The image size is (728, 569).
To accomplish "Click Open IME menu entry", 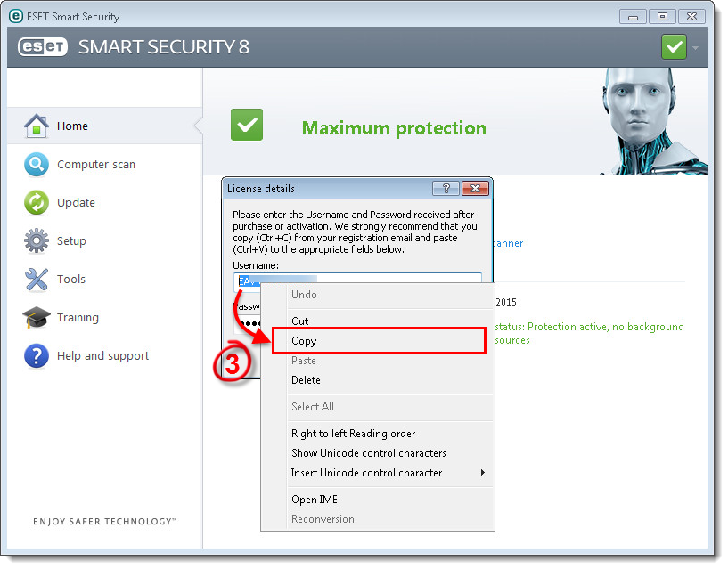I will (x=315, y=500).
